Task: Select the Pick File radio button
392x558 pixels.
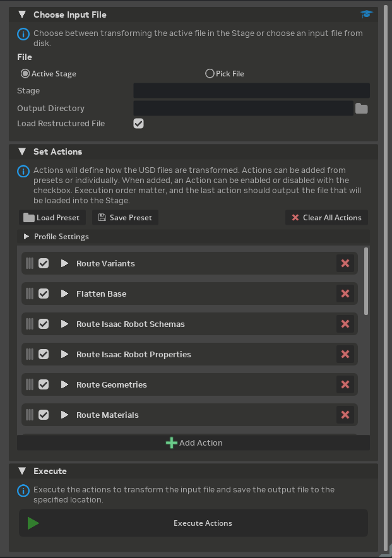Action: (210, 74)
